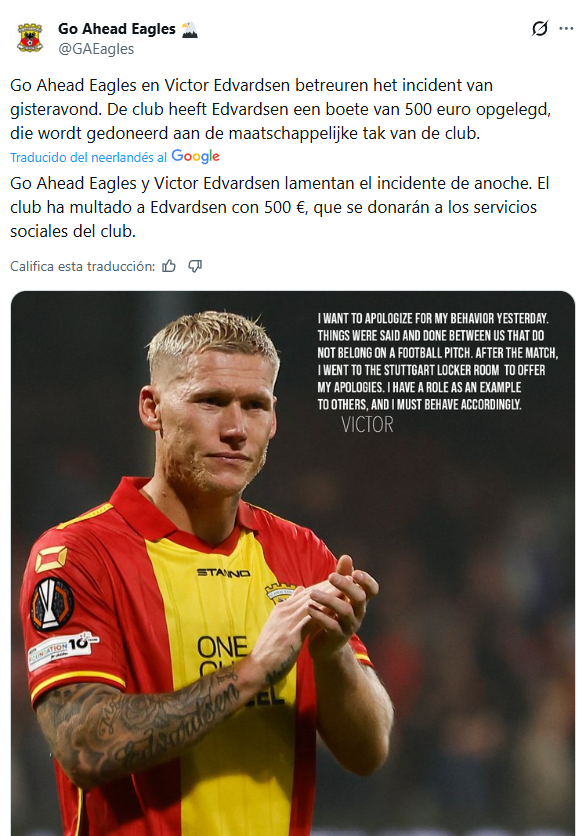Select the original Dutch tweet text
Screen dimensions: 580x836
pos(280,109)
